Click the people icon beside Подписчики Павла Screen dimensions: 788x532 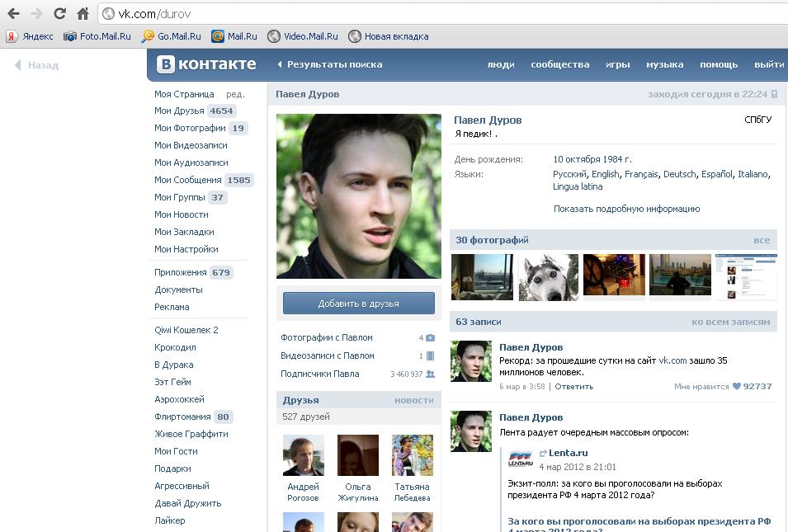[x=430, y=374]
